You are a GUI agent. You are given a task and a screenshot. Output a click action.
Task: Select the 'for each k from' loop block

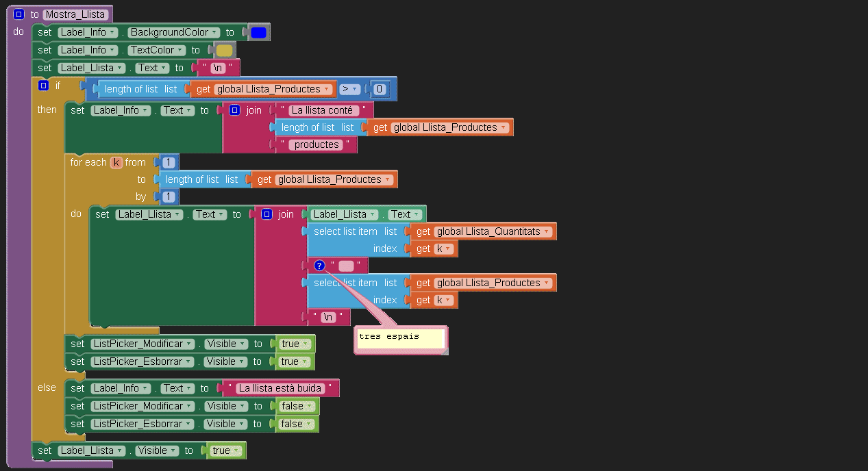pos(89,162)
